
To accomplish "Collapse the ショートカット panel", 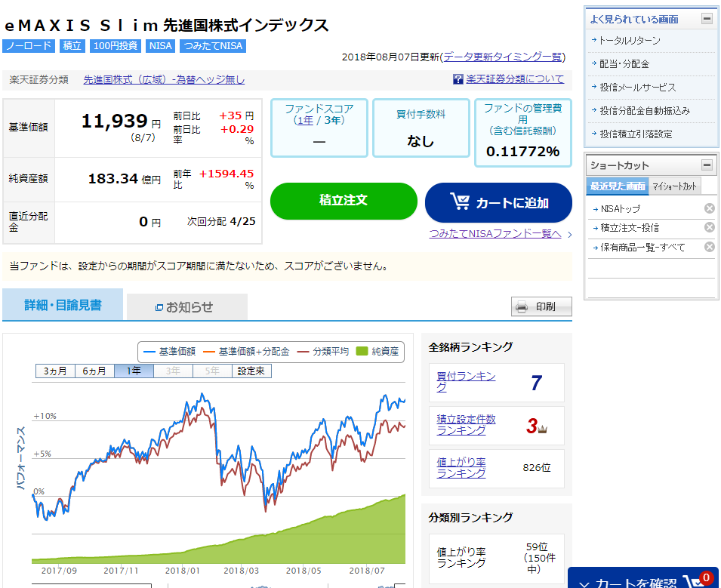I will pos(707,165).
